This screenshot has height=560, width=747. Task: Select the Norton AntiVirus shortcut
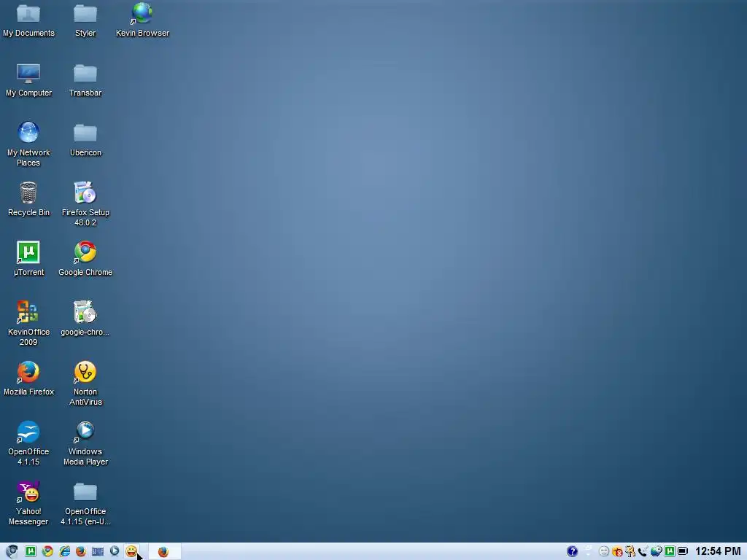(85, 384)
